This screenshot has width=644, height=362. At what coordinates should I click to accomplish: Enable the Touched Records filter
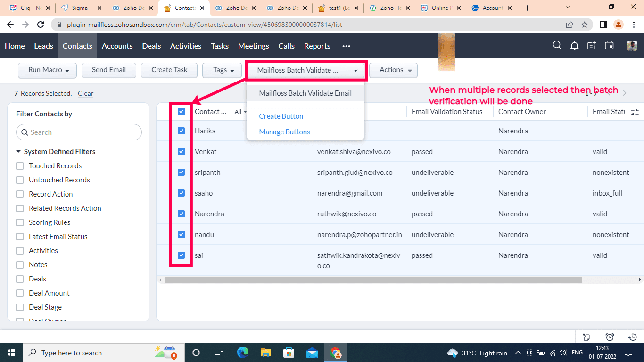click(20, 166)
